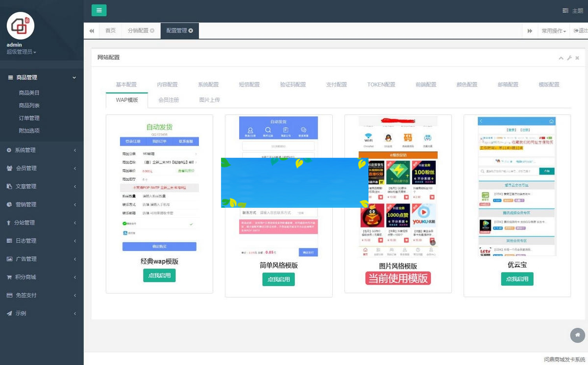Collapse the 网站配置 panel using its up arrow

click(561, 57)
